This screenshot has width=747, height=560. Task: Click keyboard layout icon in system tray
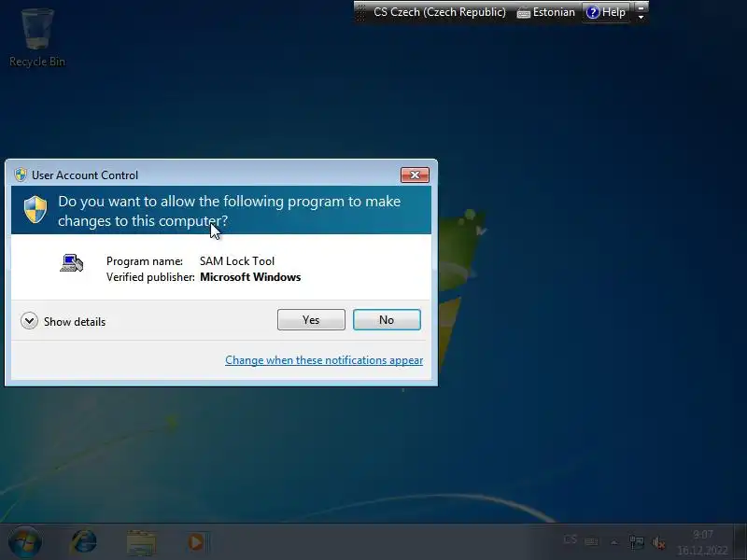(x=591, y=541)
